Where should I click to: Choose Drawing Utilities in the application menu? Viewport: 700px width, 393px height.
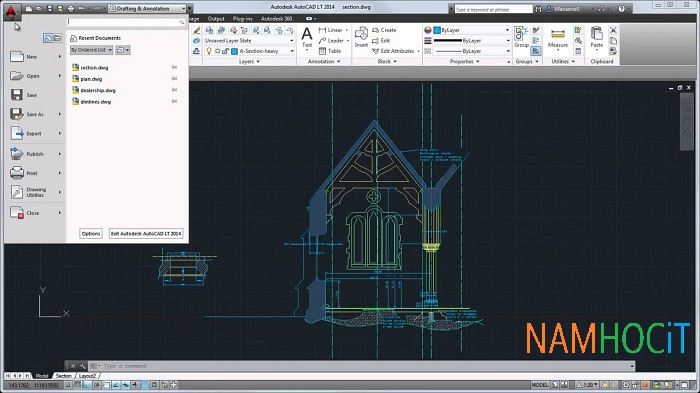point(36,192)
